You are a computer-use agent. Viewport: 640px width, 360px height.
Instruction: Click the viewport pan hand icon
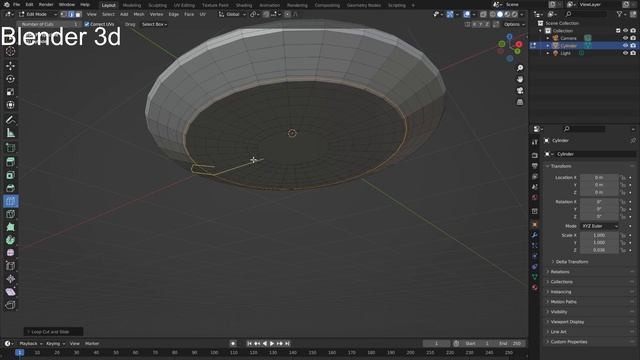point(520,79)
